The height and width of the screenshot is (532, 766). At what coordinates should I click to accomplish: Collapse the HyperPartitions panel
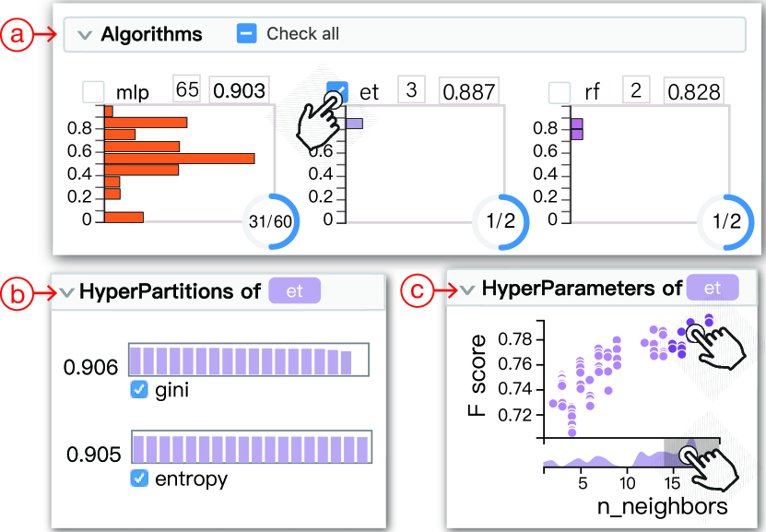coord(67,292)
